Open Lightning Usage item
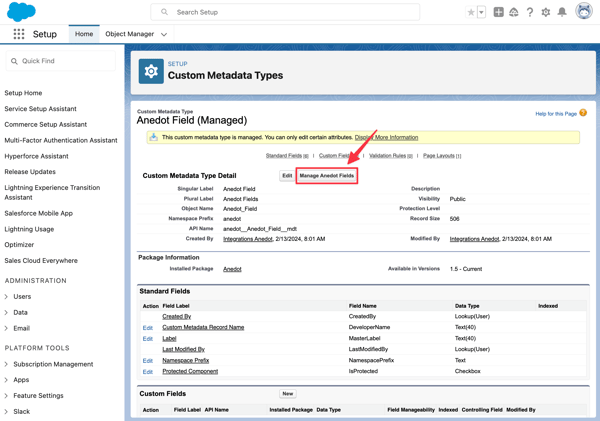Screen dimensions: 600x421 (29, 229)
